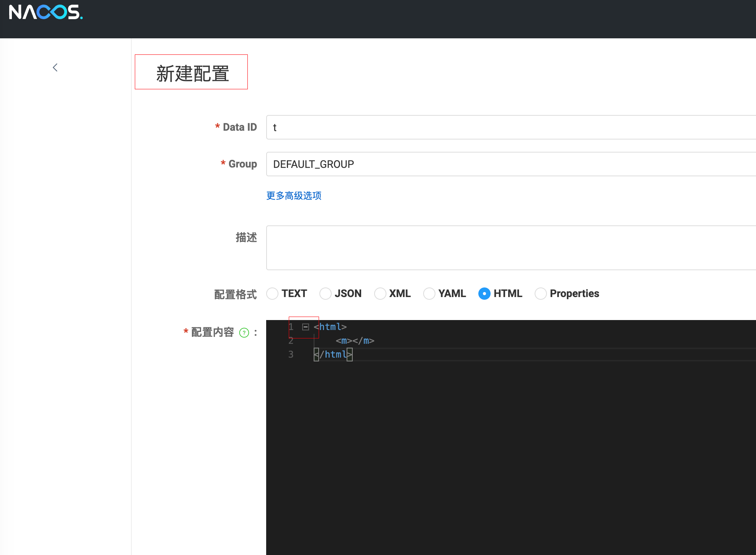
Task: Click the NACOS logo in the header
Action: pos(45,13)
